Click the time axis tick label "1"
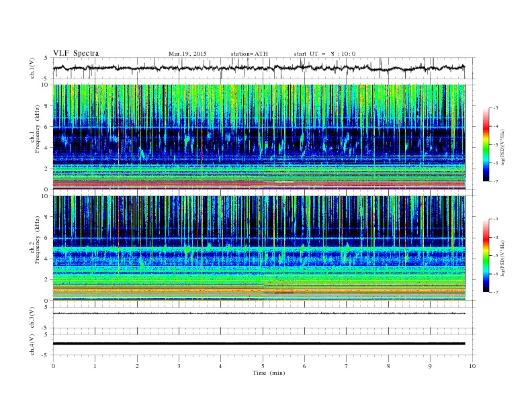This screenshot has width=532, height=411. tap(95, 366)
